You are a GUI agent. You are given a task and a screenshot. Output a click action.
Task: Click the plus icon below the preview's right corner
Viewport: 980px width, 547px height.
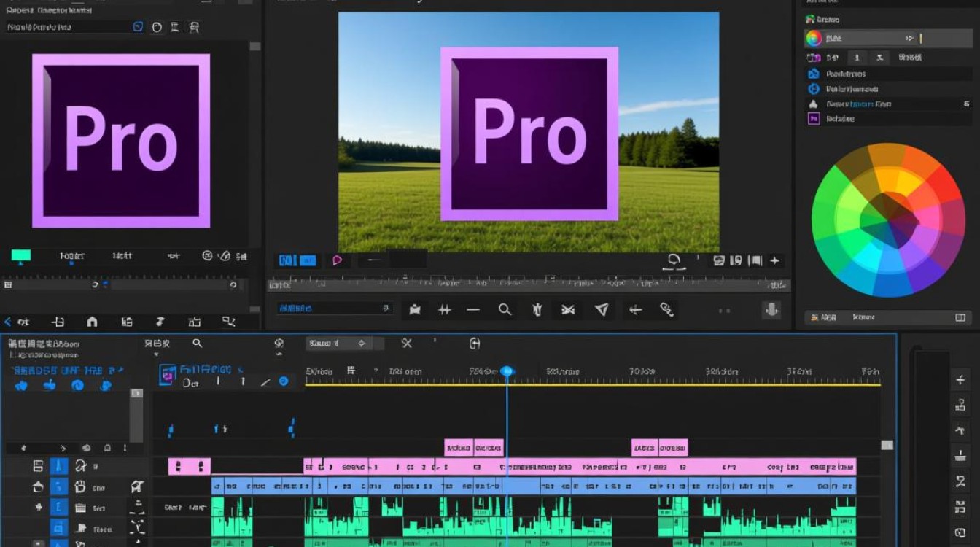pos(774,260)
